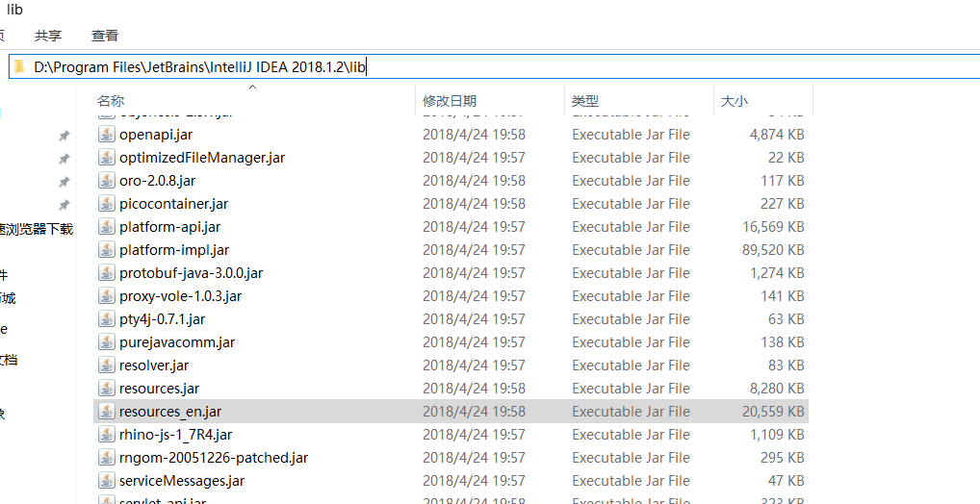Click the 1,109 KB size value
Viewport: 980px width, 504px height.
(x=777, y=435)
